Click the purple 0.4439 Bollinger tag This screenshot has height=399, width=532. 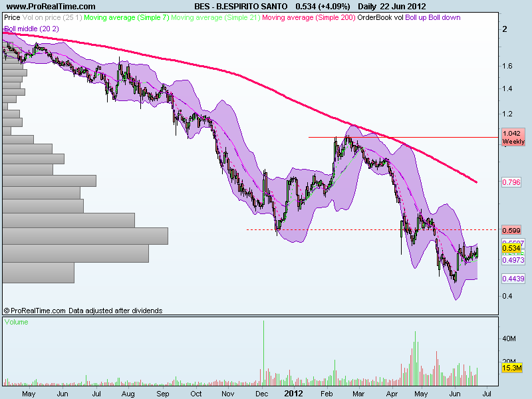[513, 279]
